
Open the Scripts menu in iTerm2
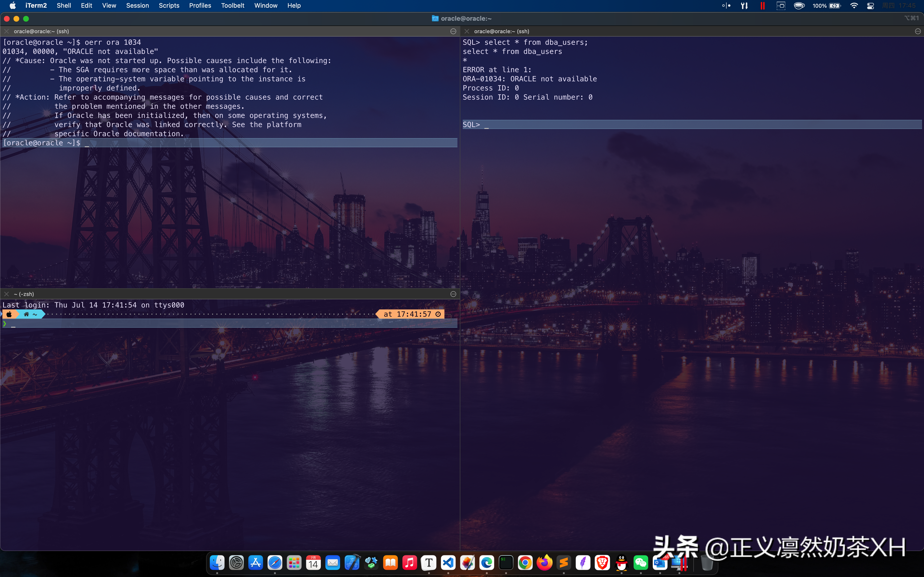click(168, 5)
